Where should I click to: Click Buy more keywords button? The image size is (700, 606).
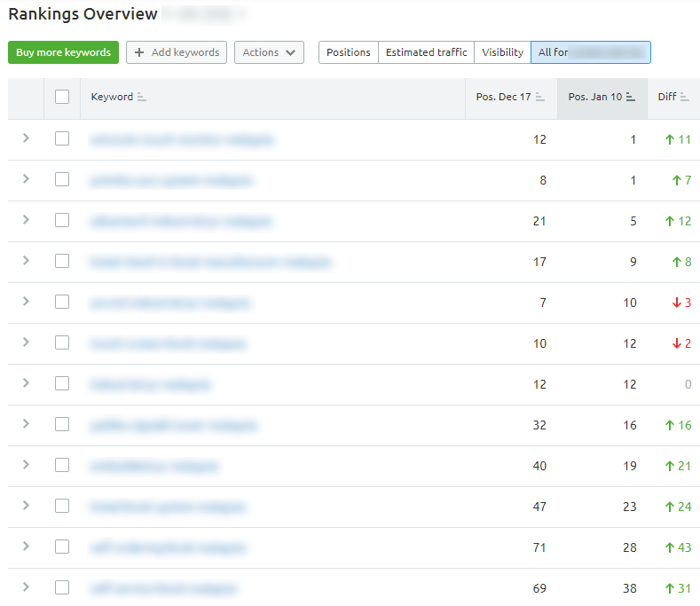(x=63, y=52)
